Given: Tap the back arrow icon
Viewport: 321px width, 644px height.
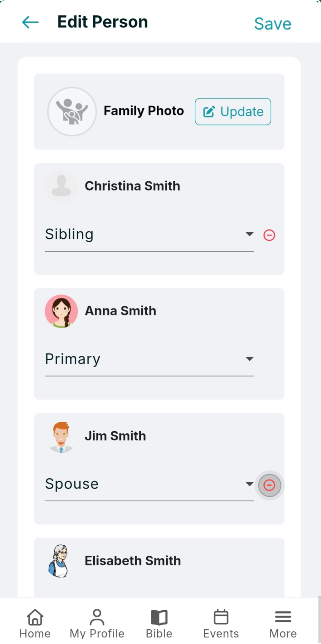Looking at the screenshot, I should click(x=30, y=22).
